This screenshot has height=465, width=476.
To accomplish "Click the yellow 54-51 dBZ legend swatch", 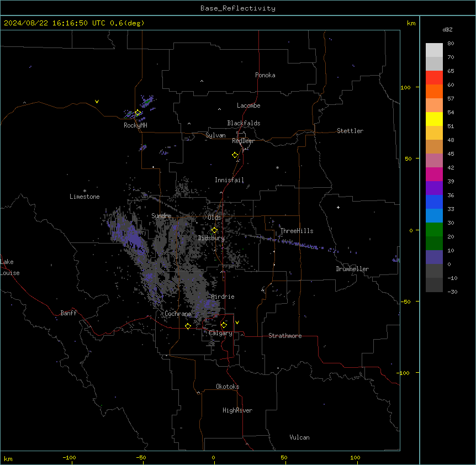I will point(434,119).
